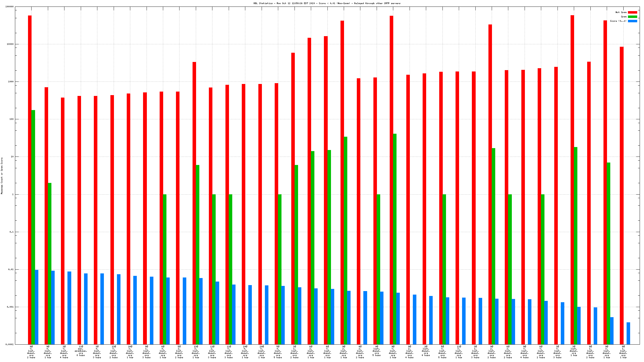
Task: Click the 2@ list.dnswl.org 4 hops label
Action: tap(426, 351)
